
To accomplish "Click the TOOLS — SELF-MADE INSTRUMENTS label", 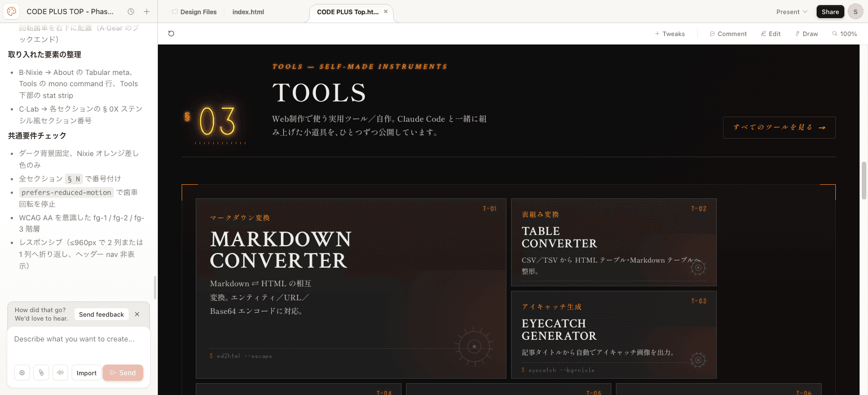I will coord(360,66).
